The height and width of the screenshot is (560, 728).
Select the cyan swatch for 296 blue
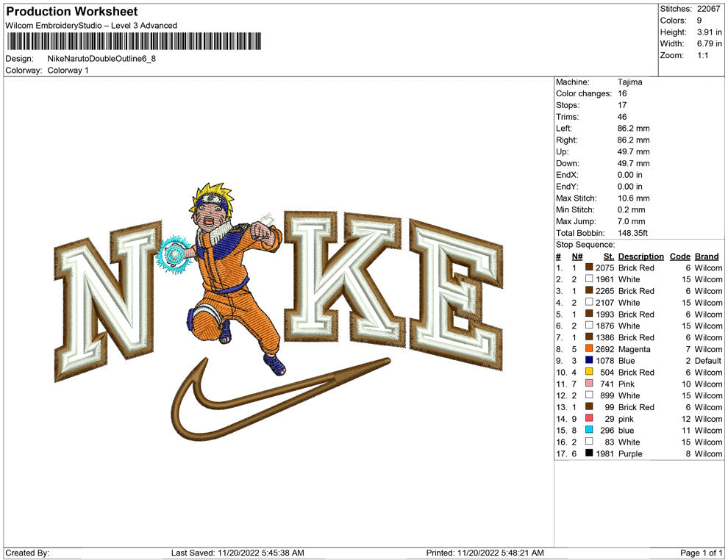(x=589, y=430)
